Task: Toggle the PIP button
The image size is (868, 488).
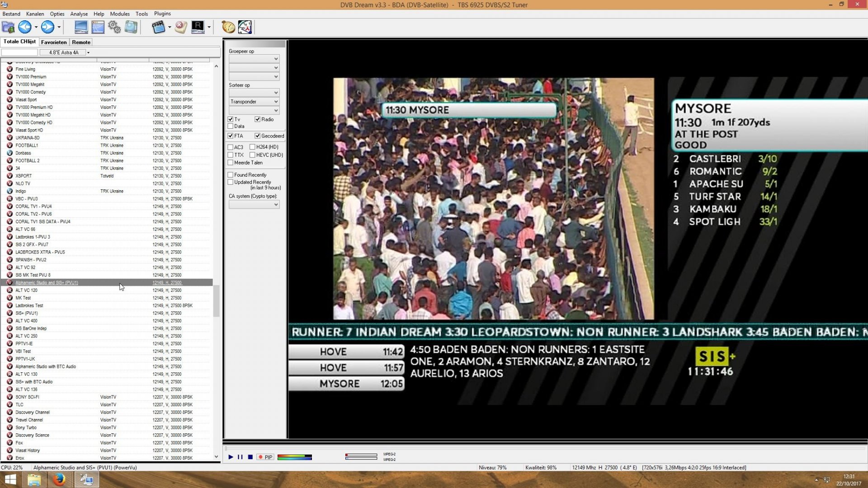Action: (x=265, y=457)
